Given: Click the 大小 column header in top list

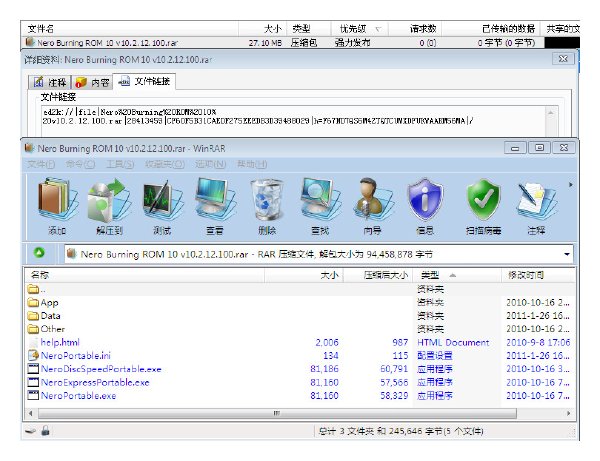Looking at the screenshot, I should (x=262, y=29).
